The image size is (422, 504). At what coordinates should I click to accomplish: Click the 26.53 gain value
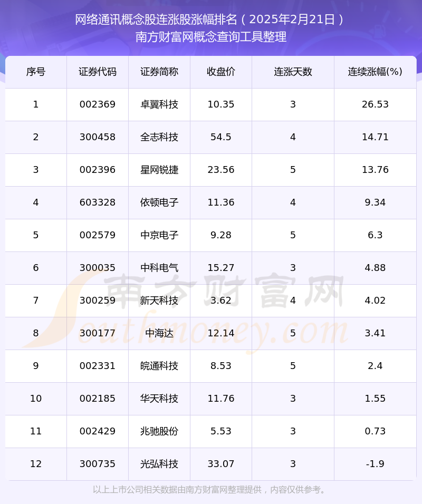pos(375,104)
